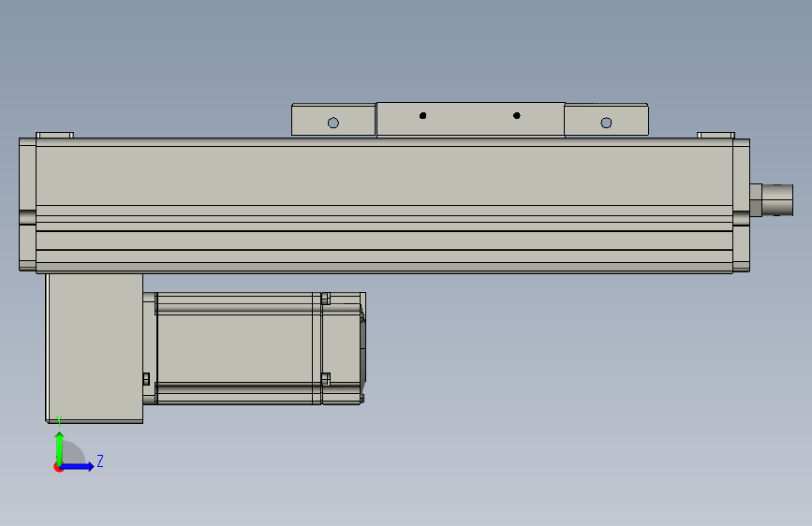Select the right circular hole on the carriage
The width and height of the screenshot is (812, 526).
[x=606, y=123]
